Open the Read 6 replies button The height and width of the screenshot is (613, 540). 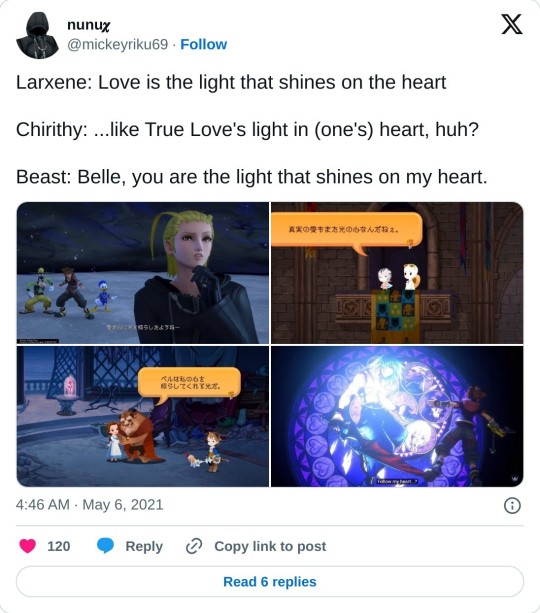pos(270,581)
